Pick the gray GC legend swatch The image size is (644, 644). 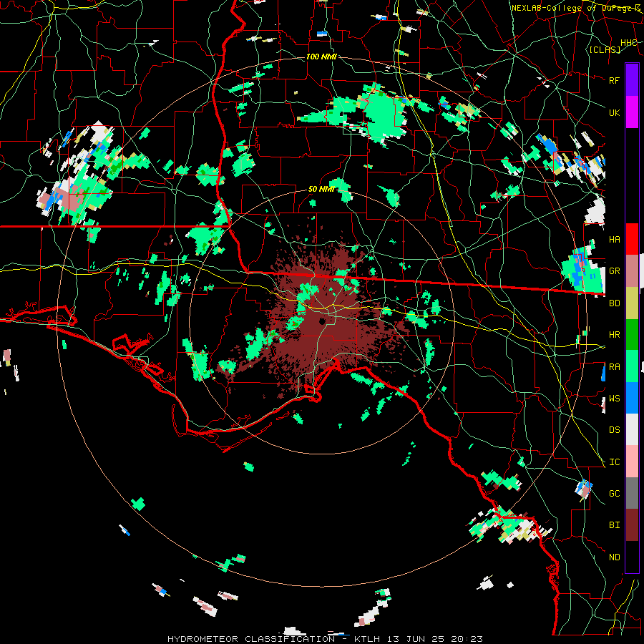point(632,493)
